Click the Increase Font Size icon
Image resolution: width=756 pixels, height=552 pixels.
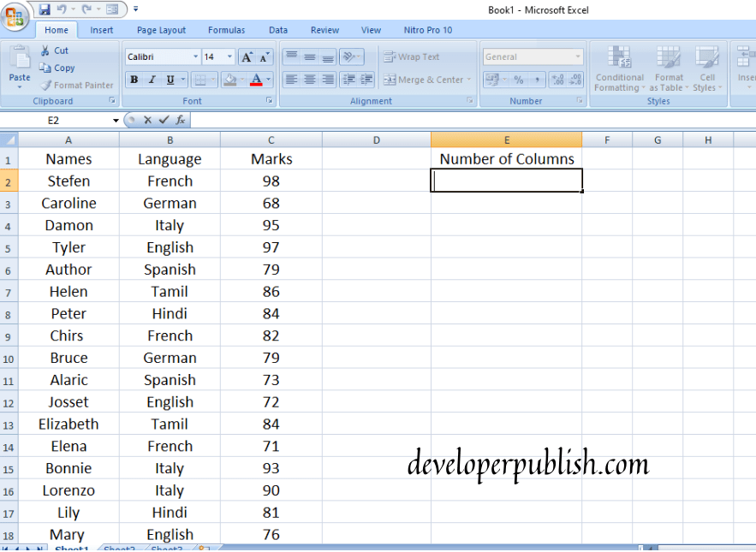click(246, 56)
